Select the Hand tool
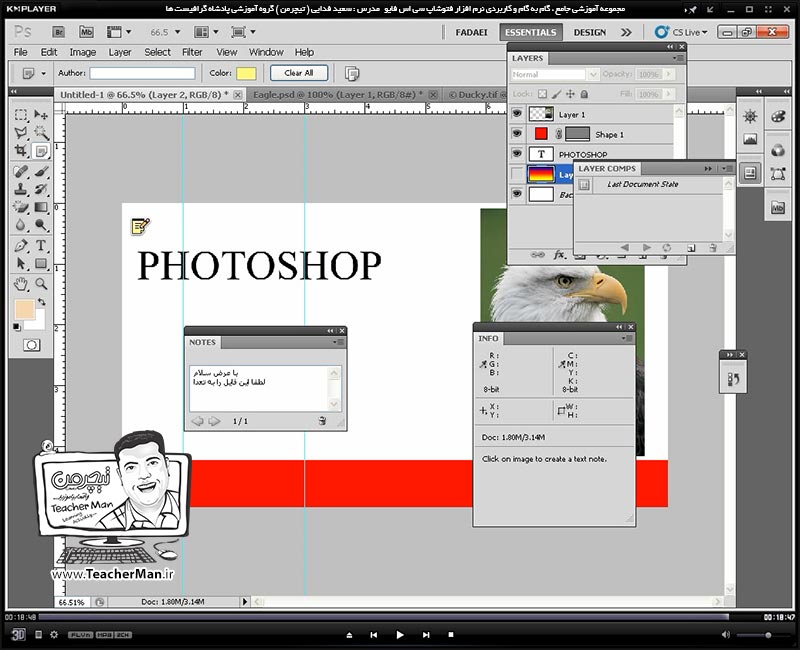The height and width of the screenshot is (650, 800). [x=21, y=284]
